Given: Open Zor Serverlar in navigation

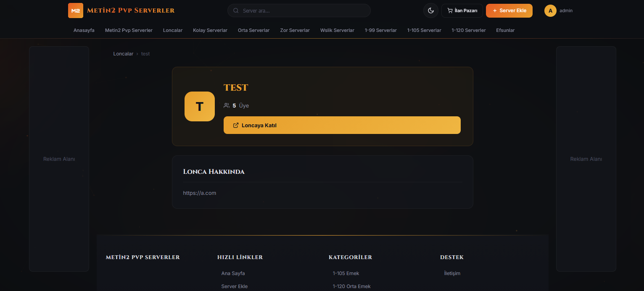Looking at the screenshot, I should (295, 30).
